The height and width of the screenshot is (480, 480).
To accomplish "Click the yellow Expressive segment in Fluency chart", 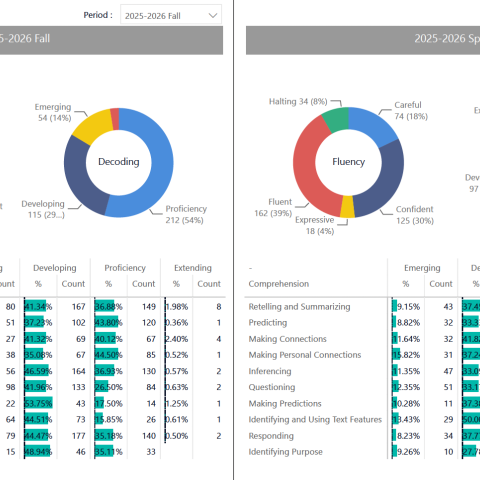I will point(347,207).
